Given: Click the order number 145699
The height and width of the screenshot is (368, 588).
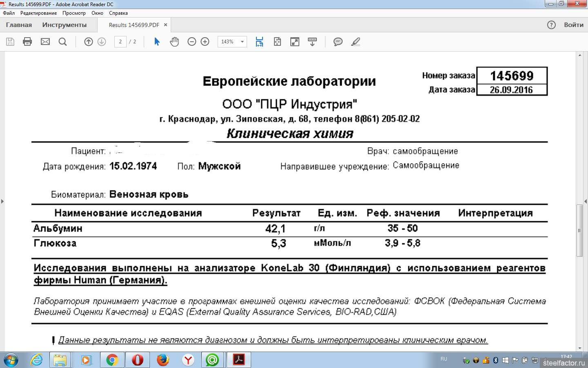Looking at the screenshot, I should click(x=512, y=76).
